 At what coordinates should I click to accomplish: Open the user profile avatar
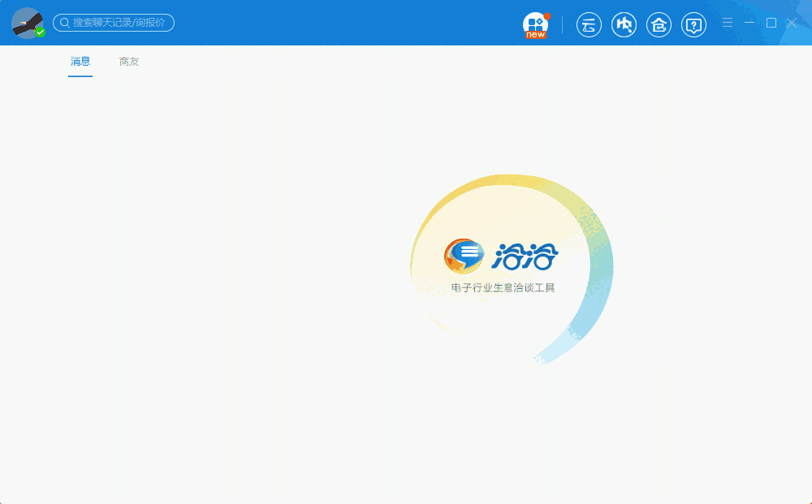(27, 23)
